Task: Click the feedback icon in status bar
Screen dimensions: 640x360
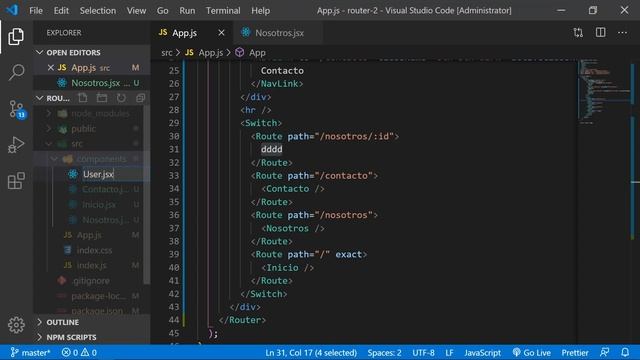Action: [x=604, y=352]
